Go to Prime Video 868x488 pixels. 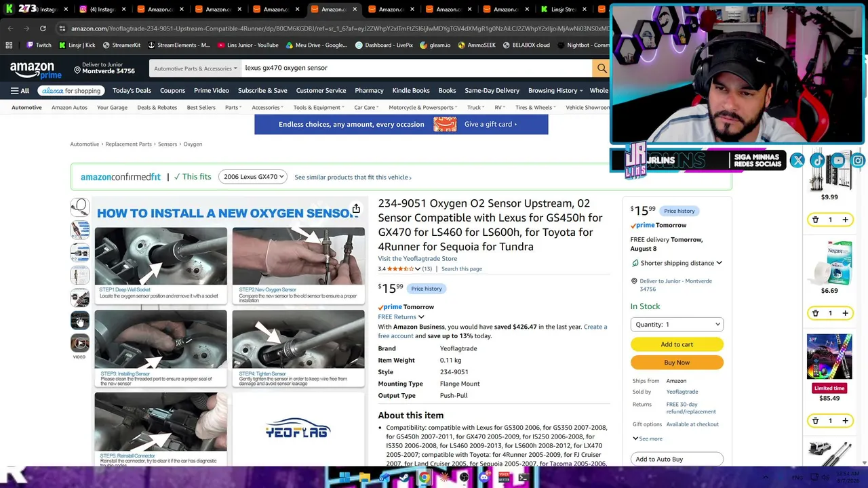[212, 91]
